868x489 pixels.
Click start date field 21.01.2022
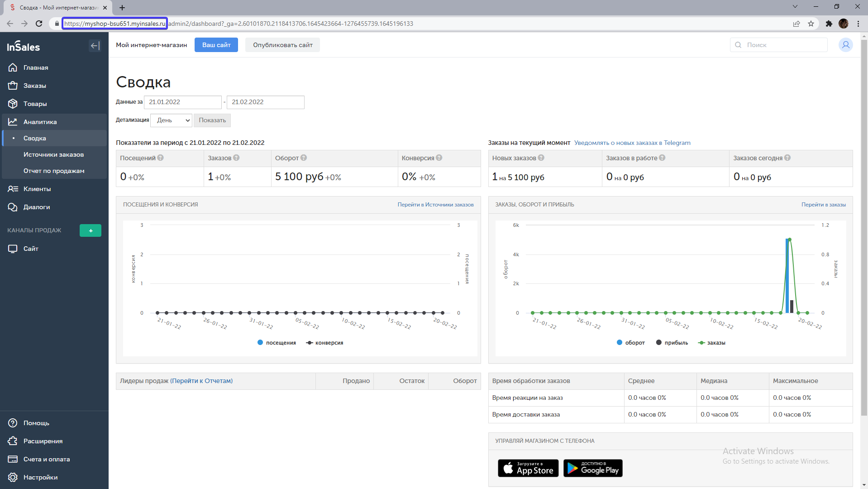pos(183,102)
